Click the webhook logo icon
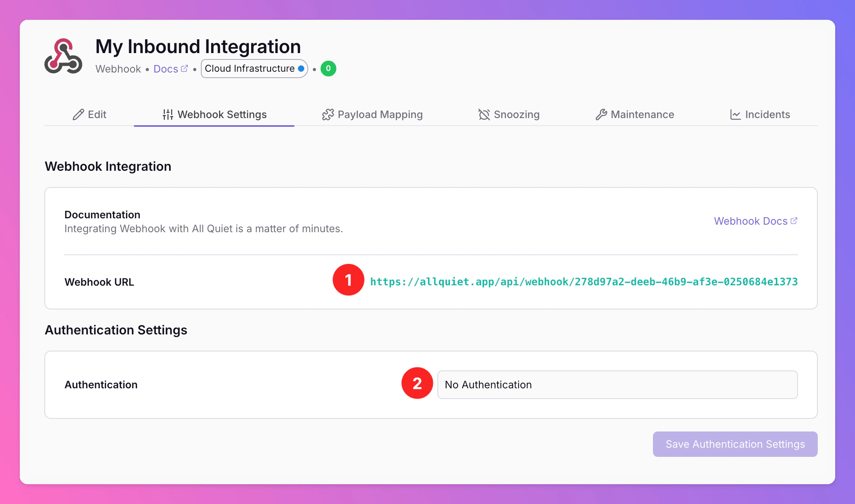 pyautogui.click(x=63, y=56)
